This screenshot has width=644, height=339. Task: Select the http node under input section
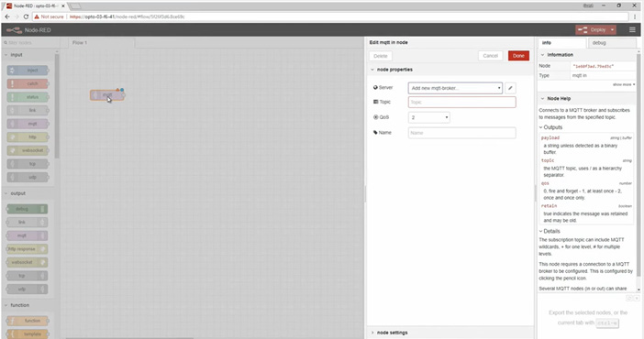28,137
